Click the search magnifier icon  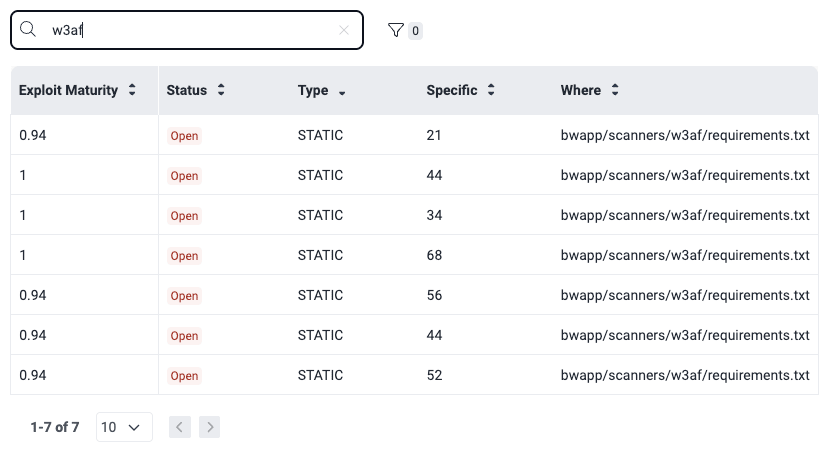coord(28,30)
